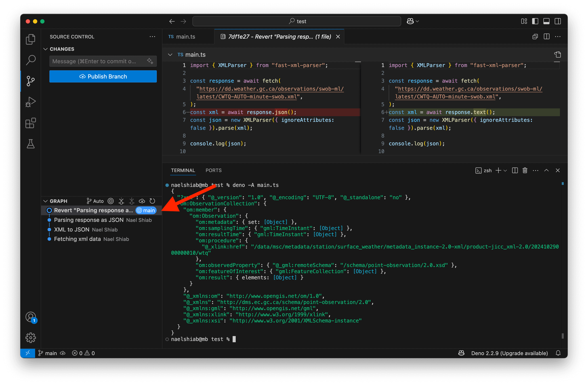
Task: Open editor more actions ellipsis menu
Action: tap(558, 37)
